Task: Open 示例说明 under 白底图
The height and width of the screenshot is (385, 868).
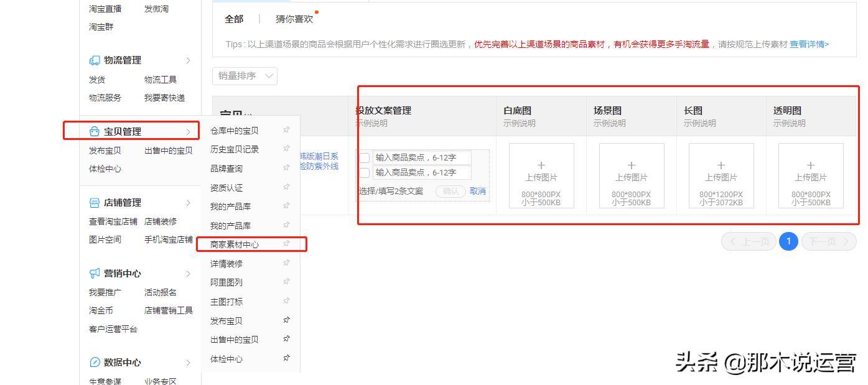Action: [x=519, y=123]
